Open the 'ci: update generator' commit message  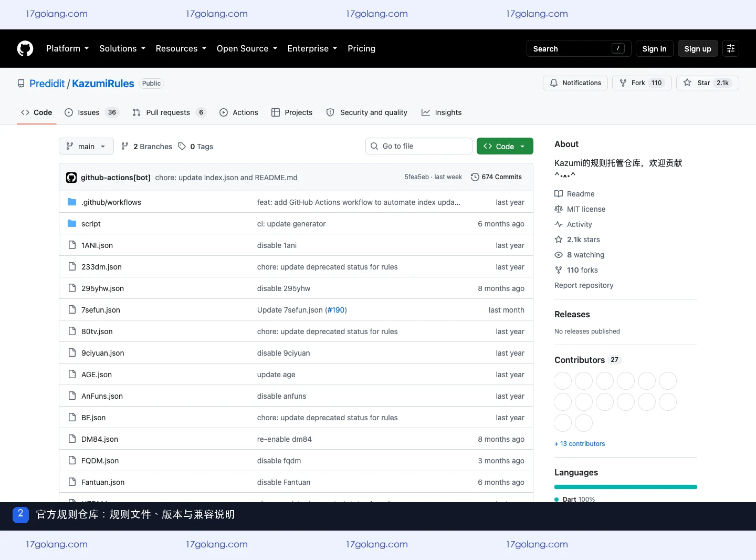pos(291,224)
